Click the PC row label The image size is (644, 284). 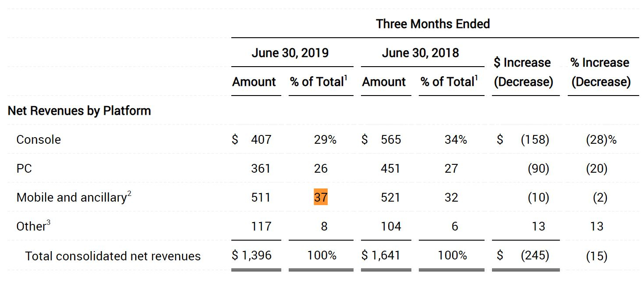pyautogui.click(x=24, y=168)
